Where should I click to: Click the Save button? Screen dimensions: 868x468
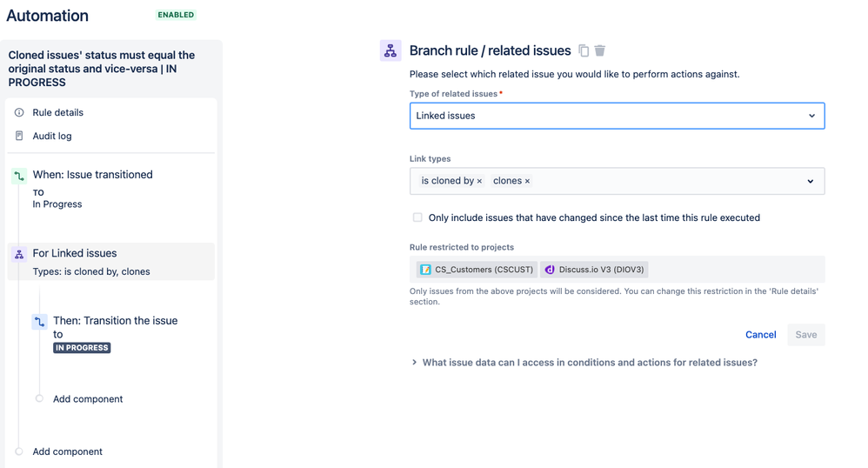(805, 335)
